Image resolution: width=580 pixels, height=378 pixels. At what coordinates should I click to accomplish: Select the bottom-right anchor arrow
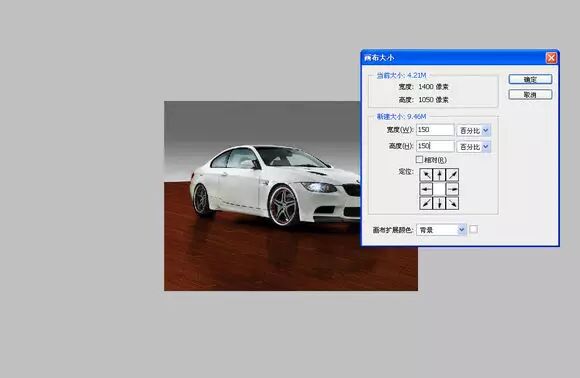click(x=452, y=203)
